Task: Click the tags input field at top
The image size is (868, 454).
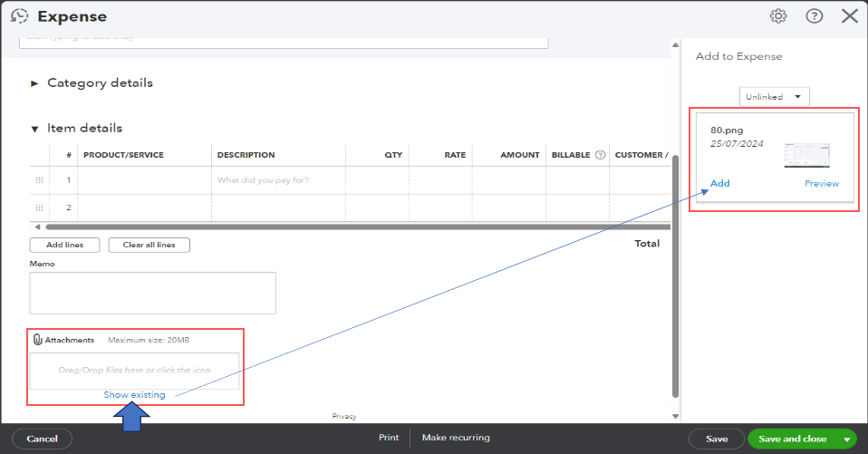Action: click(x=284, y=42)
